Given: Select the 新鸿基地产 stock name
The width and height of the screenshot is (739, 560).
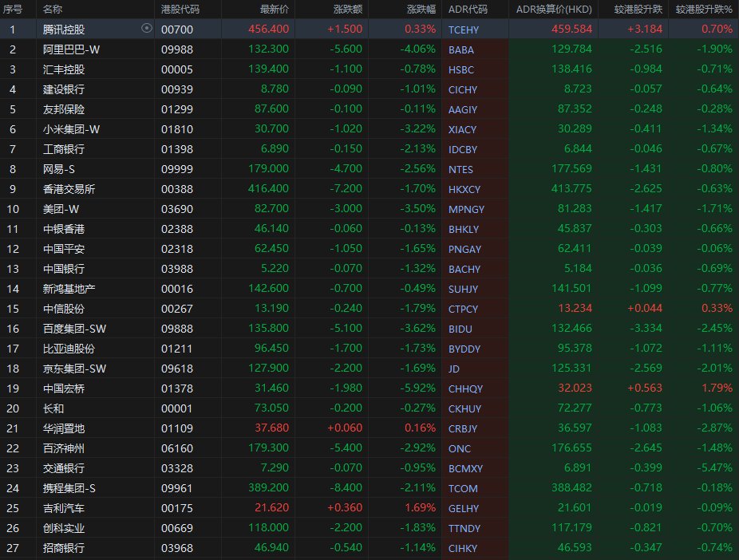Looking at the screenshot, I should (x=69, y=289).
